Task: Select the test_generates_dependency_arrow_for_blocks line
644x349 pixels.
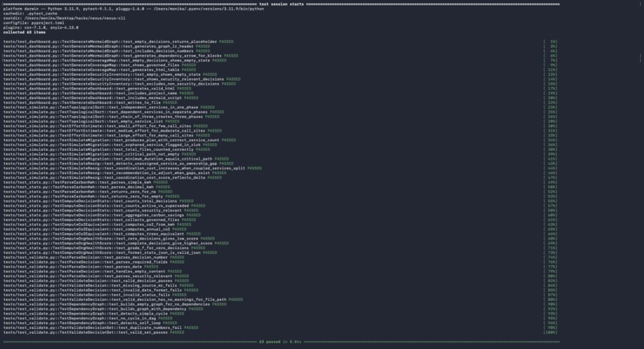Action: point(121,56)
